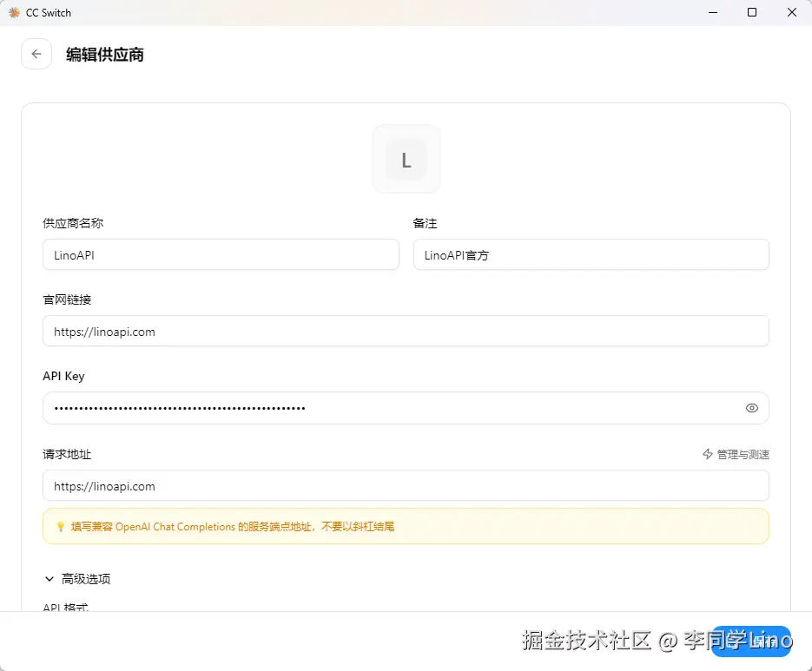Open 管理与测速 endpoint speed test
This screenshot has width=812, height=671.
click(736, 455)
